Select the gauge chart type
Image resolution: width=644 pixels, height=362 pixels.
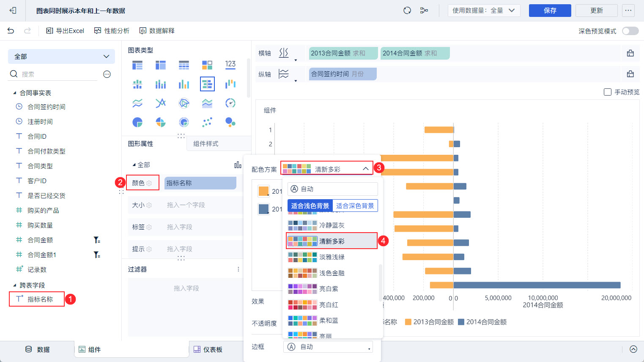230,103
